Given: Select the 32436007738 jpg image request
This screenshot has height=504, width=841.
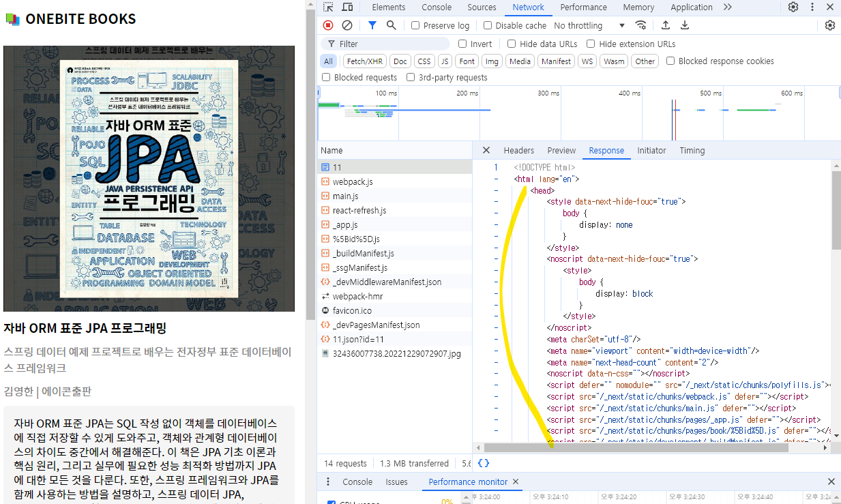Looking at the screenshot, I should (394, 353).
